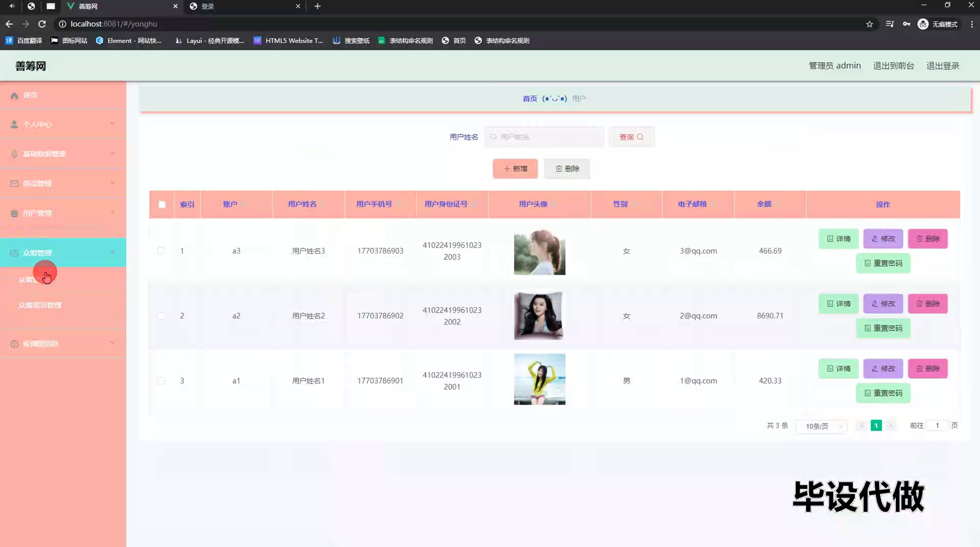The height and width of the screenshot is (547, 980).
Task: Open 详情 for user a3
Action: [839, 239]
